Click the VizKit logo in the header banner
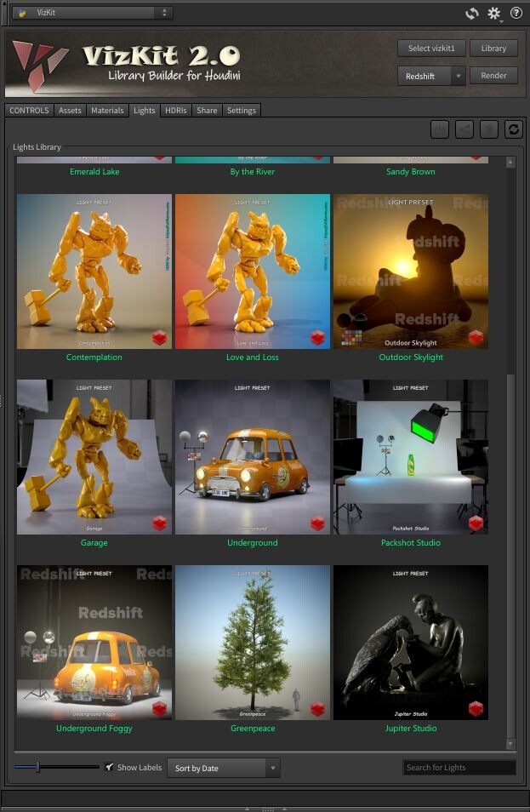This screenshot has width=530, height=812. pyautogui.click(x=40, y=65)
